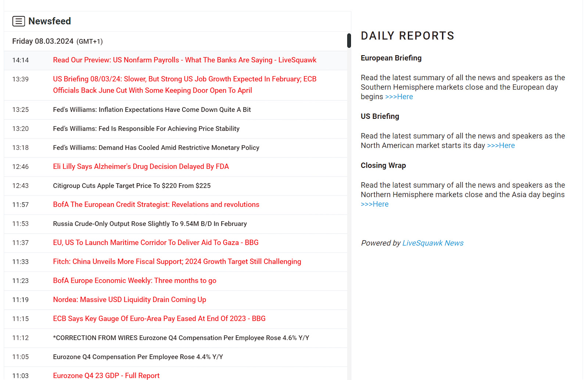Open EU, US Maritime Corridor Gaza headline
588x380 pixels.
pos(156,243)
